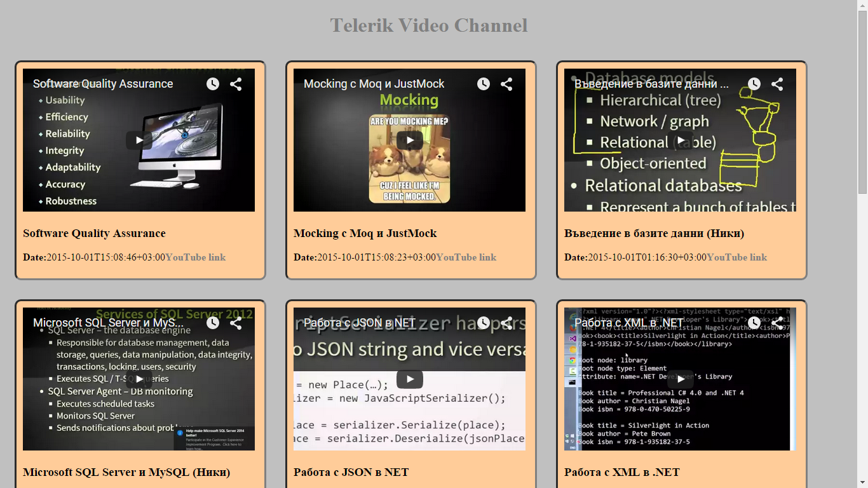The width and height of the screenshot is (868, 488).
Task: Click card heading 'Microsoft SQL Server и MySQL (Ники)'
Action: coord(126,472)
